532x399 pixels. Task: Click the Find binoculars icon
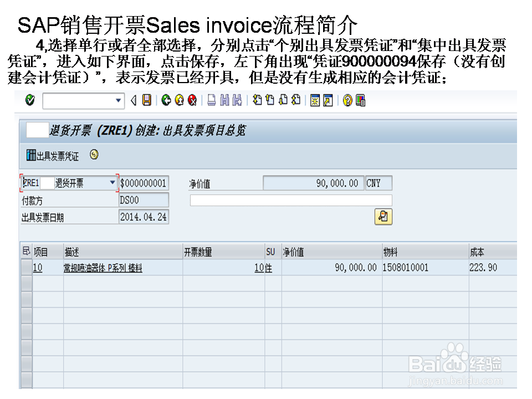pyautogui.click(x=224, y=100)
